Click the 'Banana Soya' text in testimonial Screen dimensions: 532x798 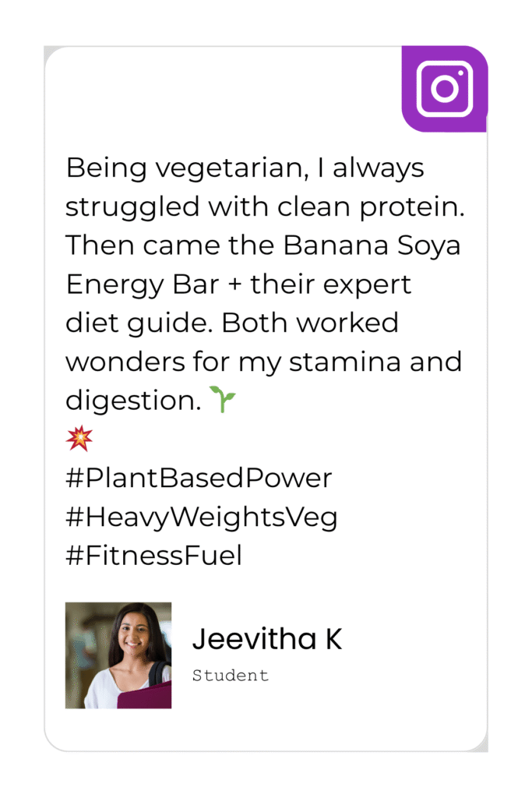click(372, 245)
